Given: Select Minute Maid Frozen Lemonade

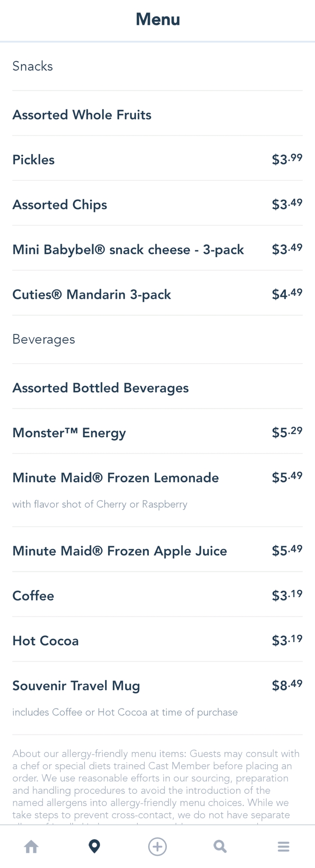Looking at the screenshot, I should coord(116,478).
